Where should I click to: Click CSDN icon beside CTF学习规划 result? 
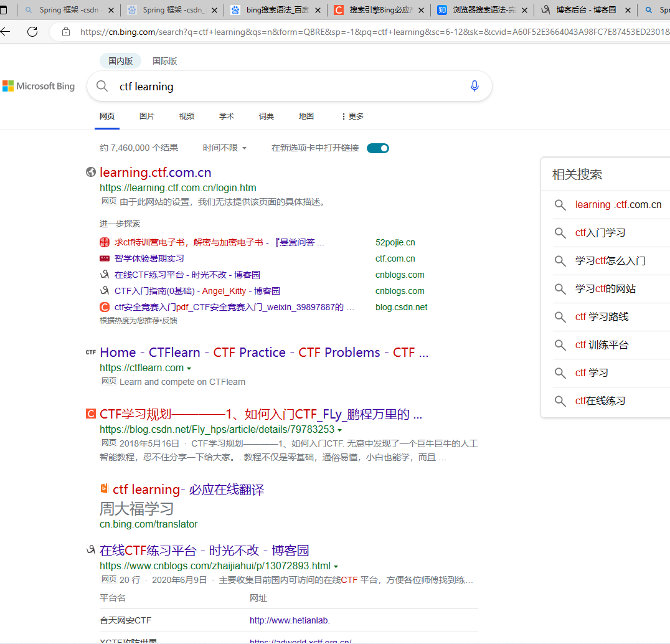click(x=90, y=414)
